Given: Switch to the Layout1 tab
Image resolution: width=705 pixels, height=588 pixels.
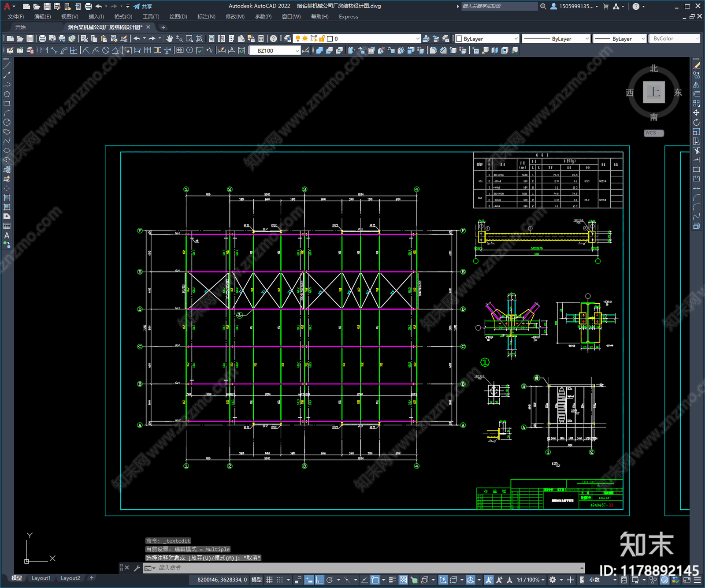Looking at the screenshot, I should click(x=41, y=578).
